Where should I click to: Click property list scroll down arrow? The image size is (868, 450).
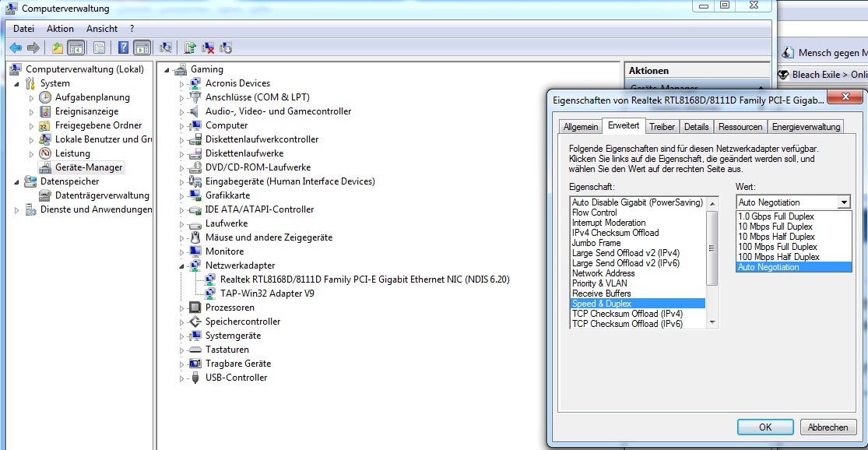[712, 322]
